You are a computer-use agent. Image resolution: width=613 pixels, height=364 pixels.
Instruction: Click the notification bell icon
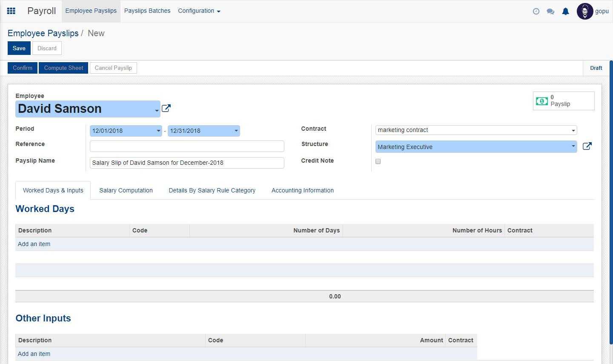[565, 11]
